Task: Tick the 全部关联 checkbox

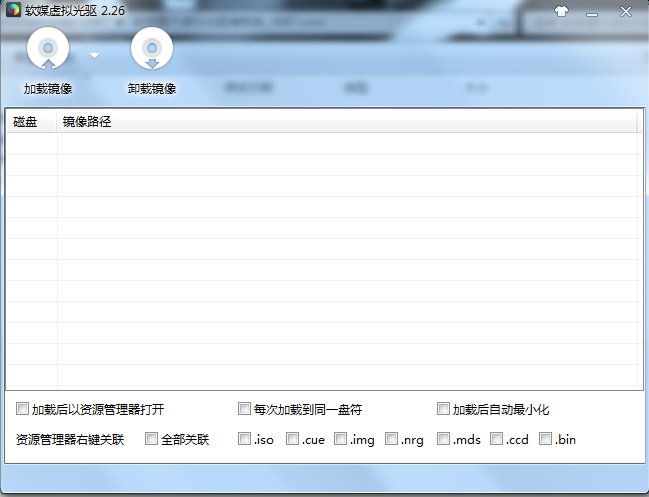Action: point(151,439)
